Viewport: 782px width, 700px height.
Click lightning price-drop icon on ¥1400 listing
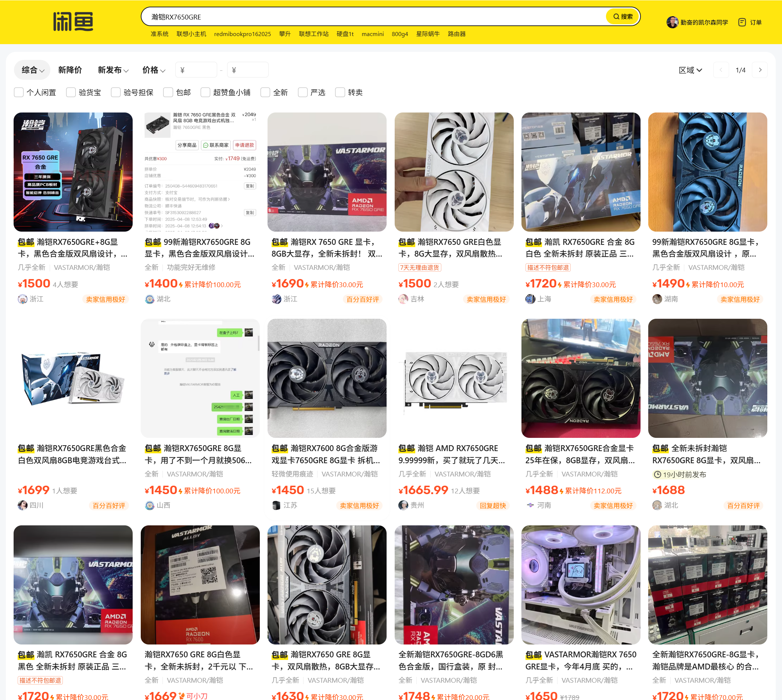[180, 285]
